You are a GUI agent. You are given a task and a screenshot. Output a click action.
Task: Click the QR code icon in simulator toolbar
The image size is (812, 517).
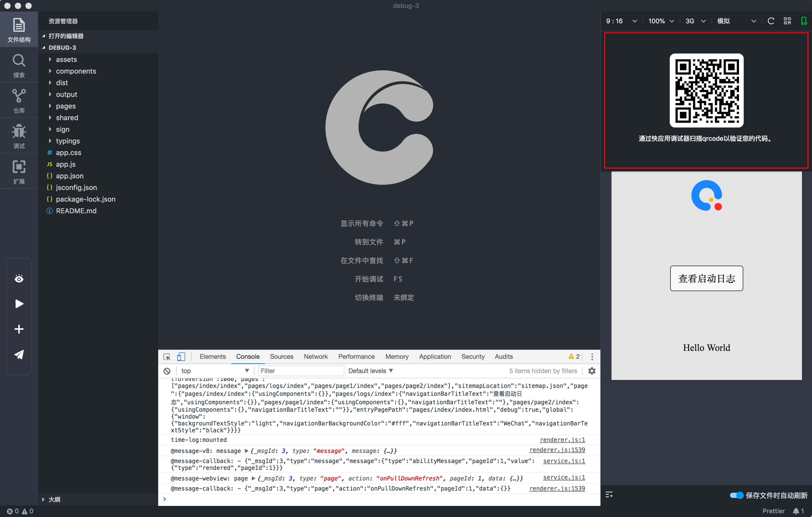coord(787,21)
